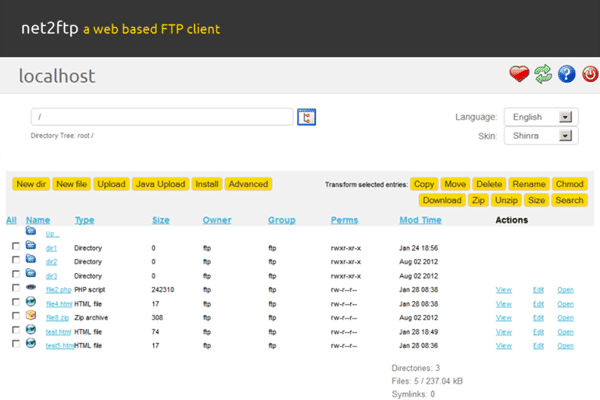Image resolution: width=600 pixels, height=400 pixels.
Task: Select the file2.php checkbox
Action: [15, 289]
